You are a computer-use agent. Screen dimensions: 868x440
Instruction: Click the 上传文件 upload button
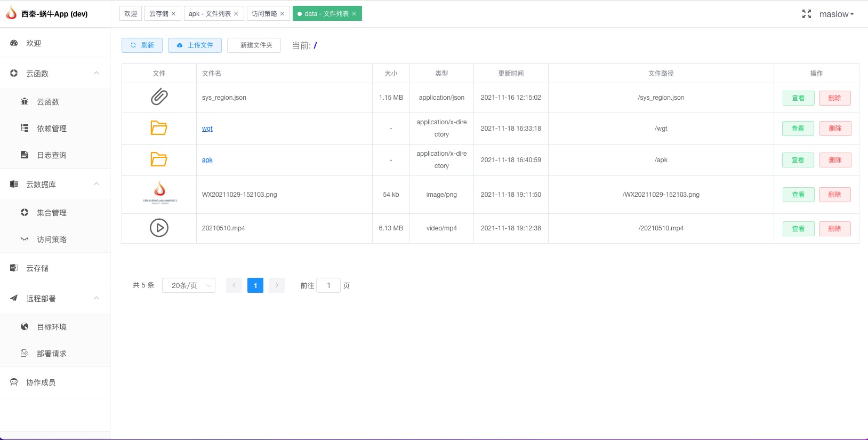tap(195, 45)
